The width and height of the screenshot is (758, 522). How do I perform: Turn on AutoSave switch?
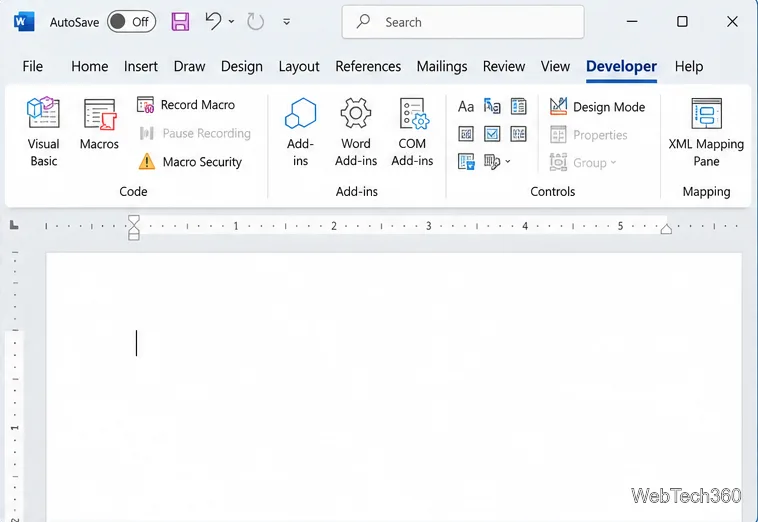[x=131, y=22]
